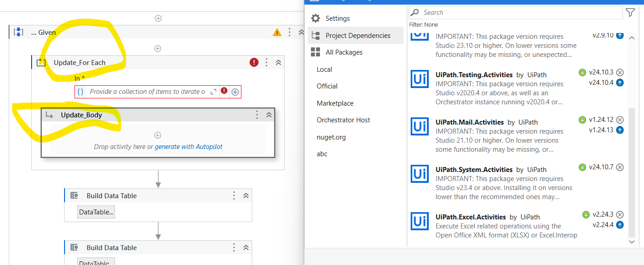This screenshot has height=265, width=644.
Task: Click the plus icon above Update_For_Each
Action: pyautogui.click(x=158, y=48)
